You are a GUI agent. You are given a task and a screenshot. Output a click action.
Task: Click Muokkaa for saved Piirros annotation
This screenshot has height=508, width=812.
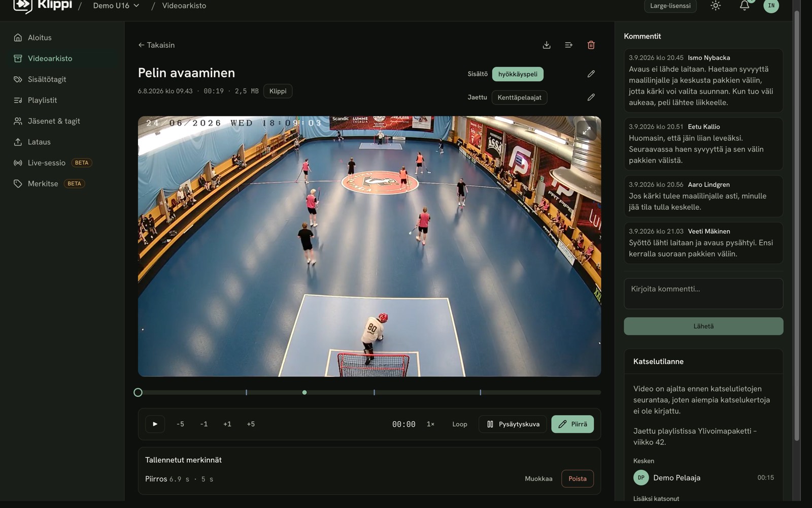(x=538, y=479)
